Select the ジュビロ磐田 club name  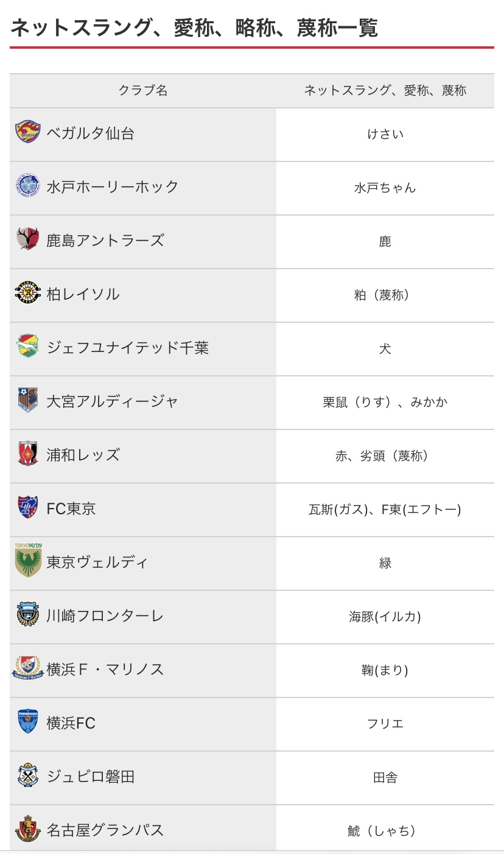click(91, 777)
